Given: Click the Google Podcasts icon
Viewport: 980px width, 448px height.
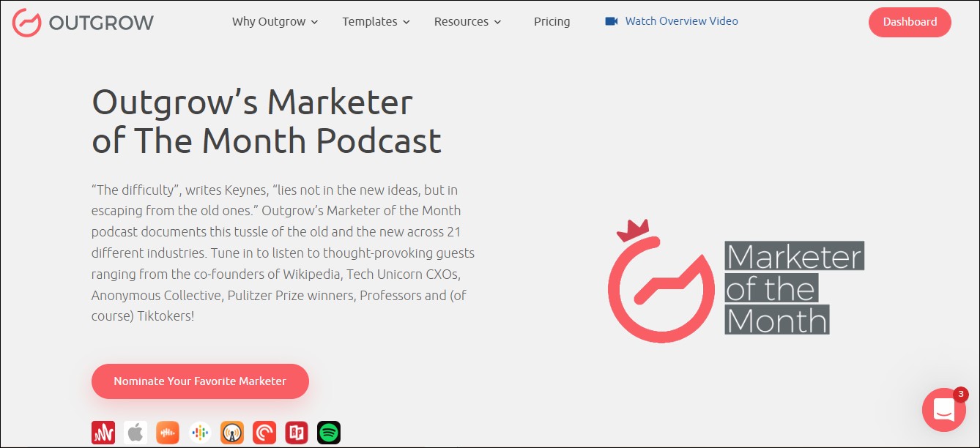Looking at the screenshot, I should click(x=200, y=433).
